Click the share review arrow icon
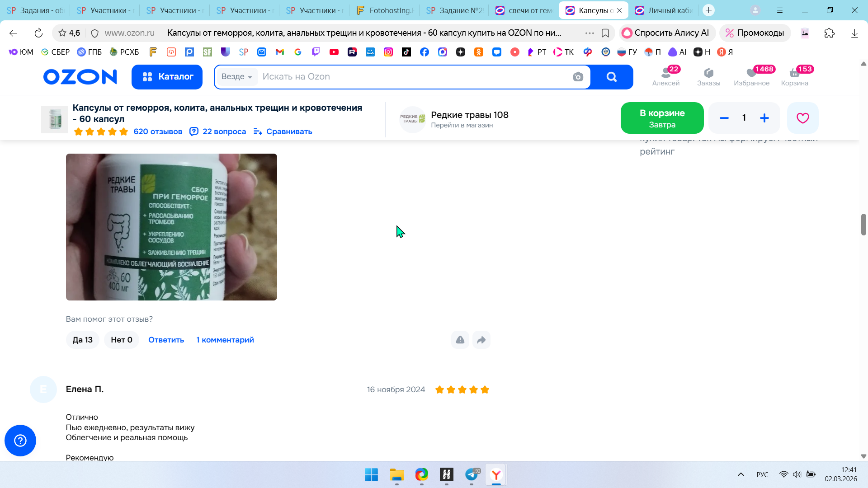 click(481, 340)
